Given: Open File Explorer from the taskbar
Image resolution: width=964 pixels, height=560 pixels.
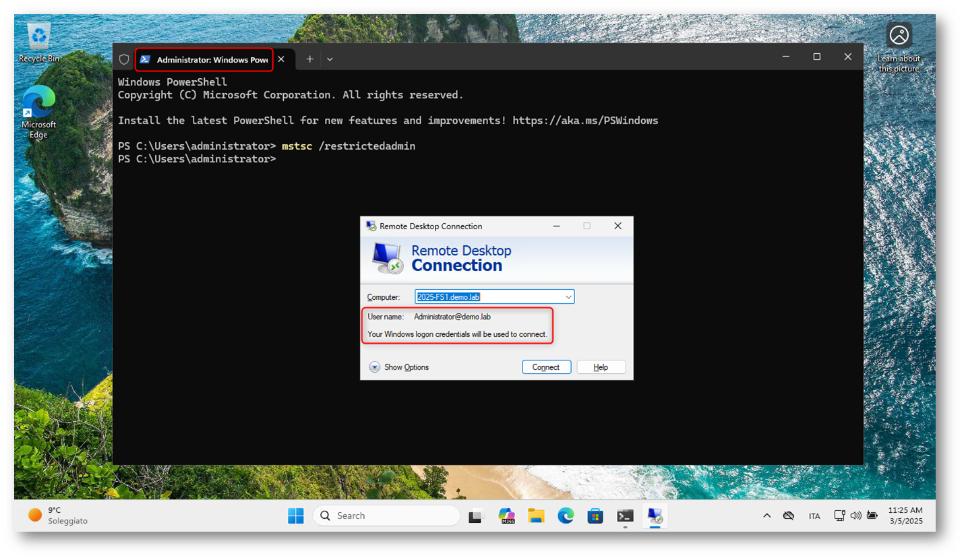Looking at the screenshot, I should pos(536,516).
